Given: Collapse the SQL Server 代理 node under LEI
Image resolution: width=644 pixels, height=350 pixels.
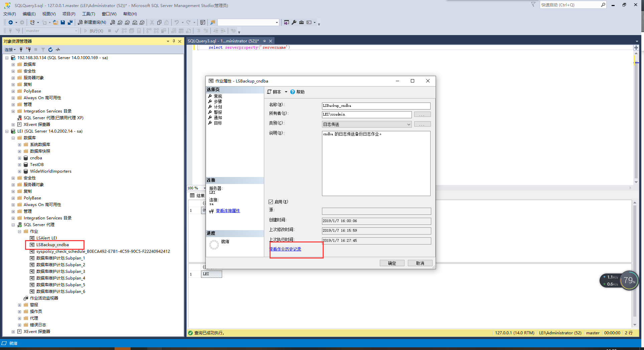Looking at the screenshot, I should pos(13,225).
